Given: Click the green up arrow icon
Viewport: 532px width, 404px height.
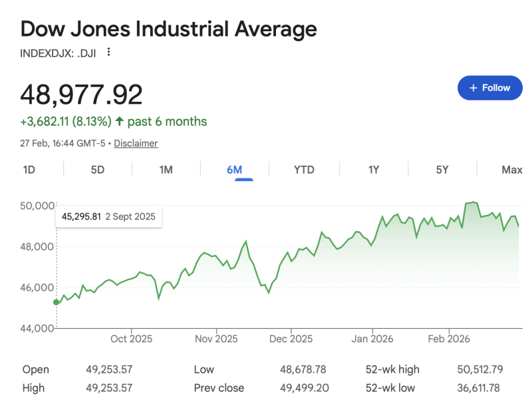Looking at the screenshot, I should coord(119,121).
